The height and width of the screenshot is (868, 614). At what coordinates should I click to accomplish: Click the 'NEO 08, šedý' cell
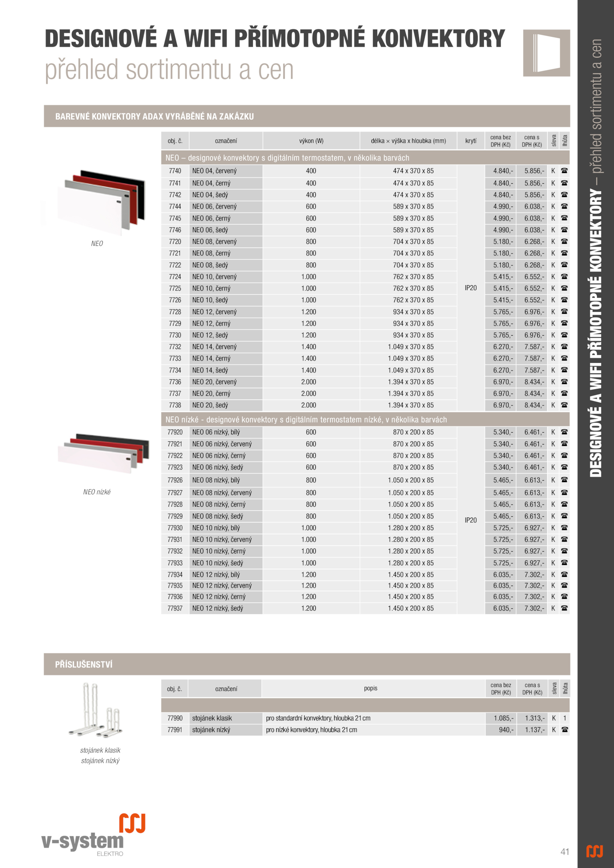[226, 265]
